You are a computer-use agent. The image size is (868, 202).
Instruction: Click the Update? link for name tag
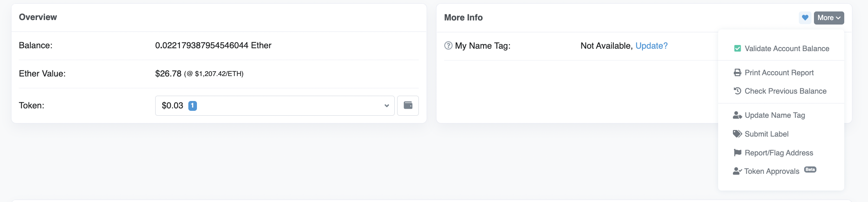click(651, 46)
